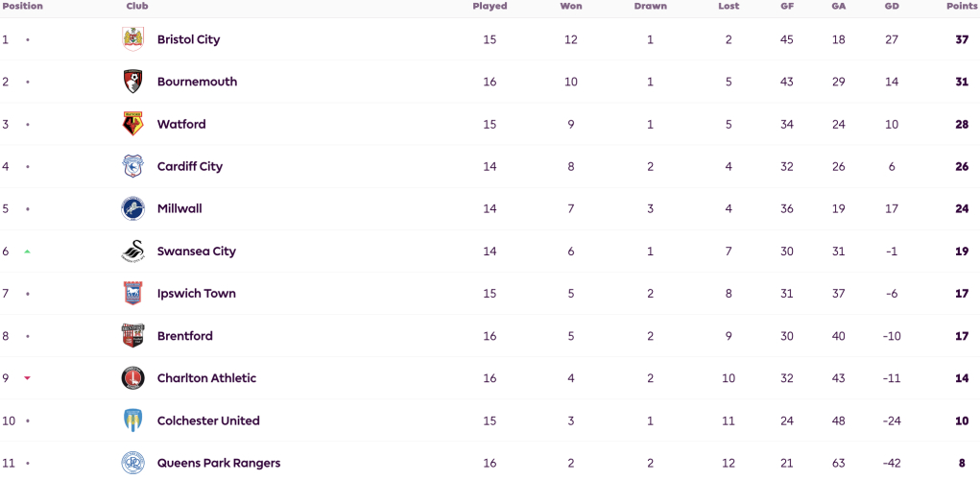
Task: Open the Queens Park Rangers link
Action: pyautogui.click(x=219, y=463)
